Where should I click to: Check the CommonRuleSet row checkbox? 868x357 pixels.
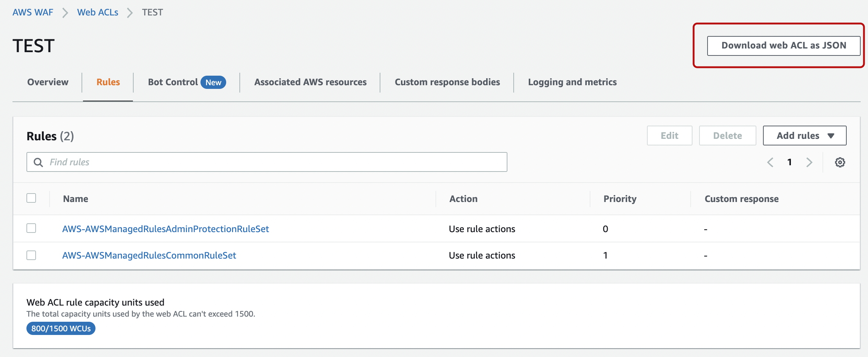(31, 255)
